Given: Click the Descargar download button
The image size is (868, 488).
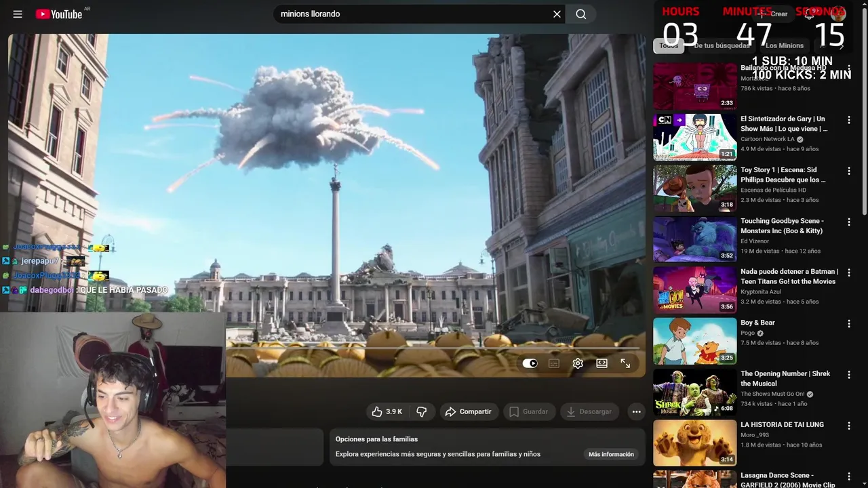Looking at the screenshot, I should click(x=589, y=411).
